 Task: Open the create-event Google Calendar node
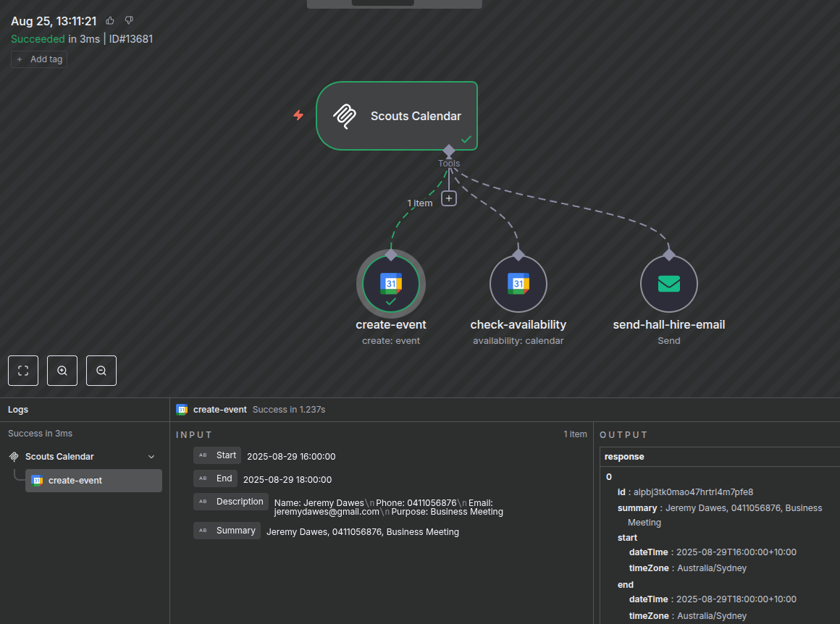[x=391, y=284]
